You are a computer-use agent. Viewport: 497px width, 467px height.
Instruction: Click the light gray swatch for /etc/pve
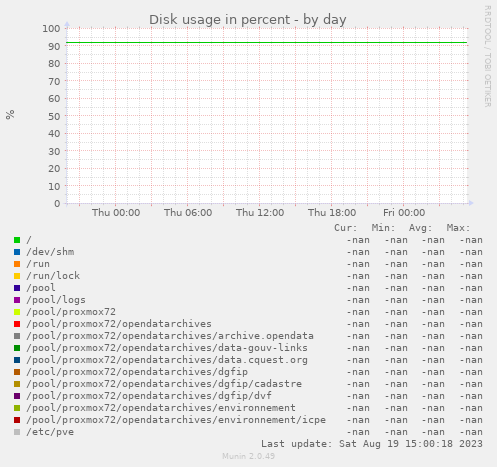pyautogui.click(x=17, y=432)
